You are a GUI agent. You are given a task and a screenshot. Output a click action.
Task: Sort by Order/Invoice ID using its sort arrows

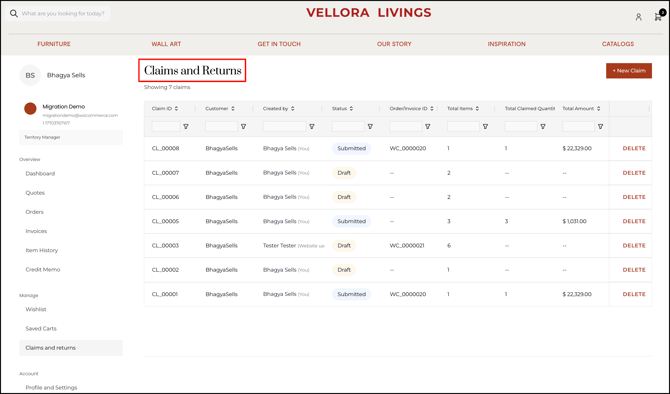pos(432,109)
